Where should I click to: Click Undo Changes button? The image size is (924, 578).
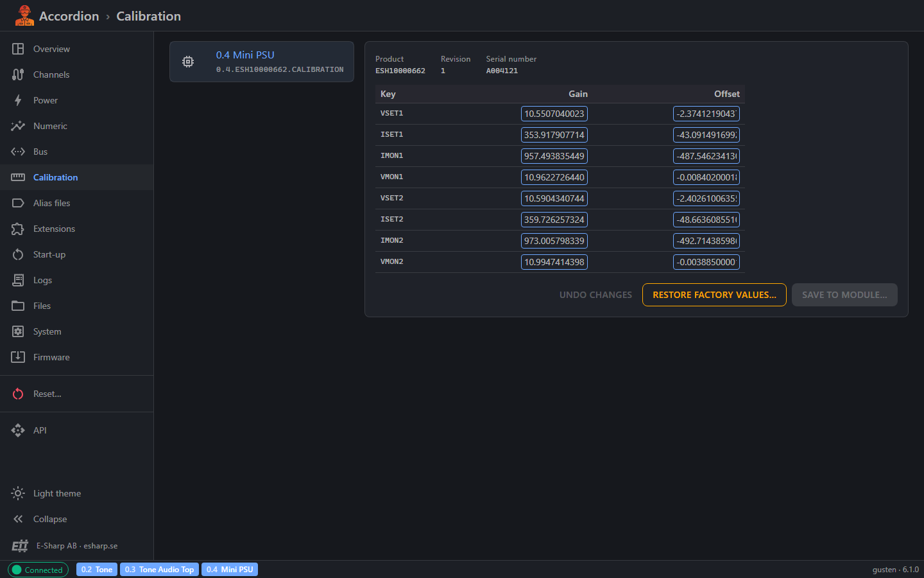[x=595, y=295]
